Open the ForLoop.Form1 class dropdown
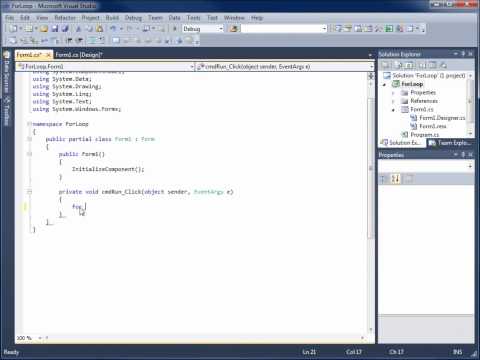The height and width of the screenshot is (360, 480). click(x=192, y=67)
